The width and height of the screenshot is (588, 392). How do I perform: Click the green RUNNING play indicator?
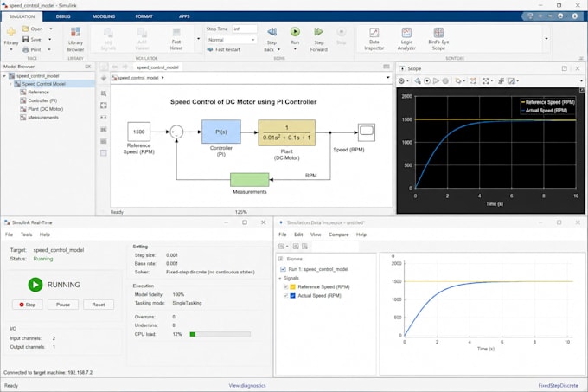point(35,285)
